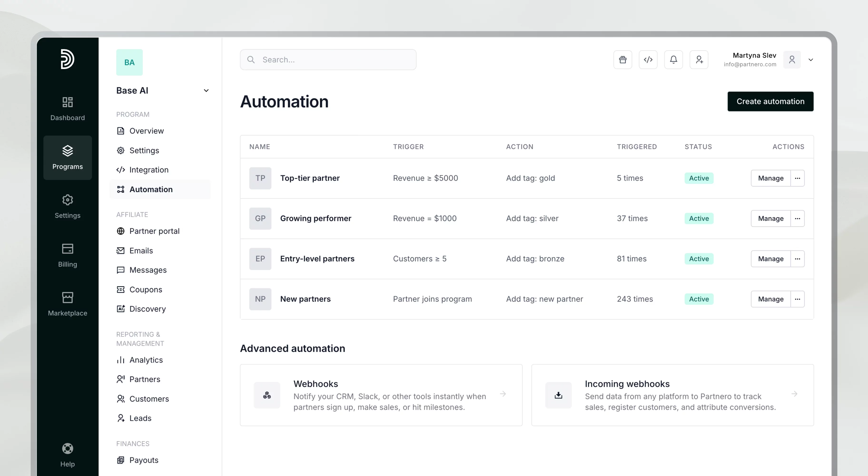Click the Partnero logo at top left
The height and width of the screenshot is (476, 868).
tap(67, 59)
